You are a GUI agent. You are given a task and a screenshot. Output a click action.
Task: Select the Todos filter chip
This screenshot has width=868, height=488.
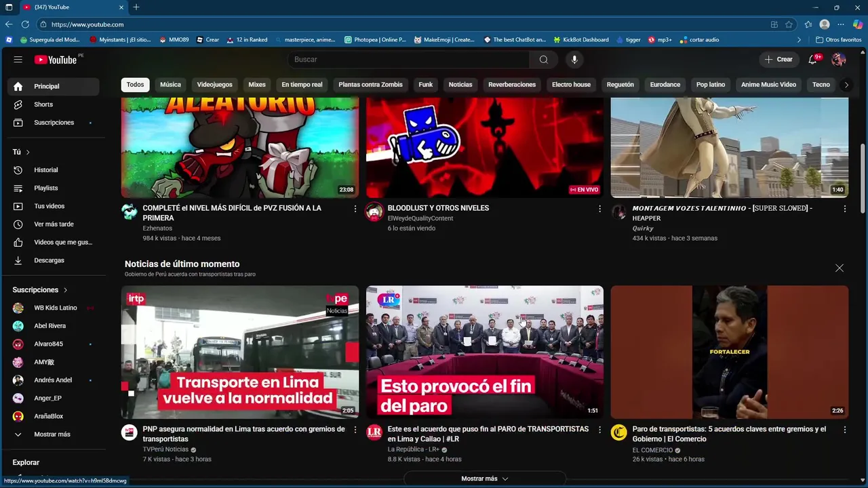(135, 85)
